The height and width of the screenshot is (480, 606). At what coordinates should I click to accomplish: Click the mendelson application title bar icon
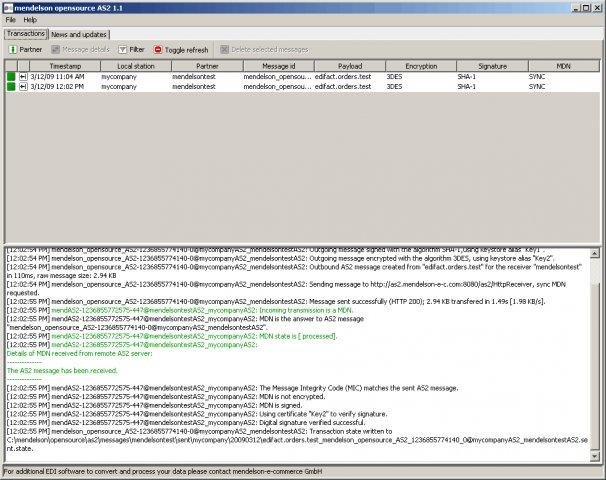[8, 7]
